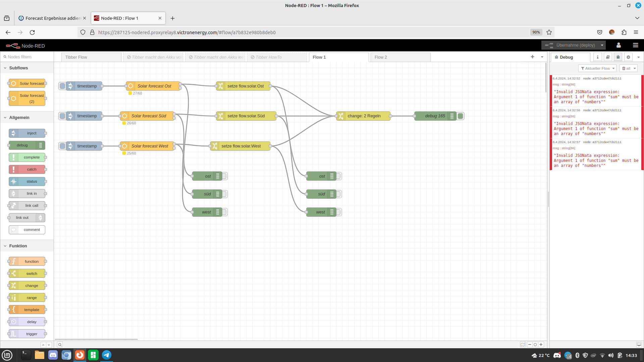Select the template palette node
Screen dimensions: 644x362
point(27,310)
